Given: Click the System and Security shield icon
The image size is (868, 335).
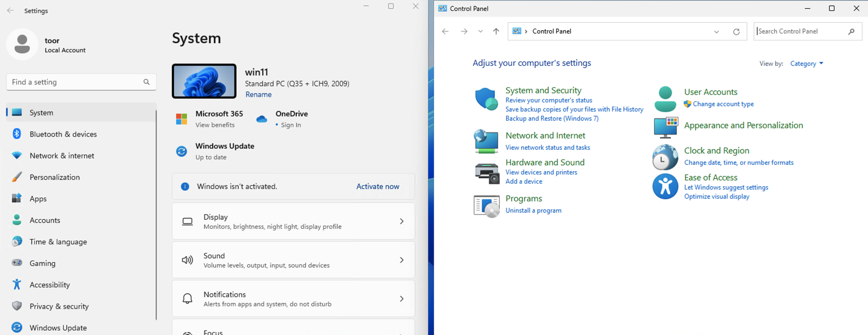Looking at the screenshot, I should [x=486, y=99].
